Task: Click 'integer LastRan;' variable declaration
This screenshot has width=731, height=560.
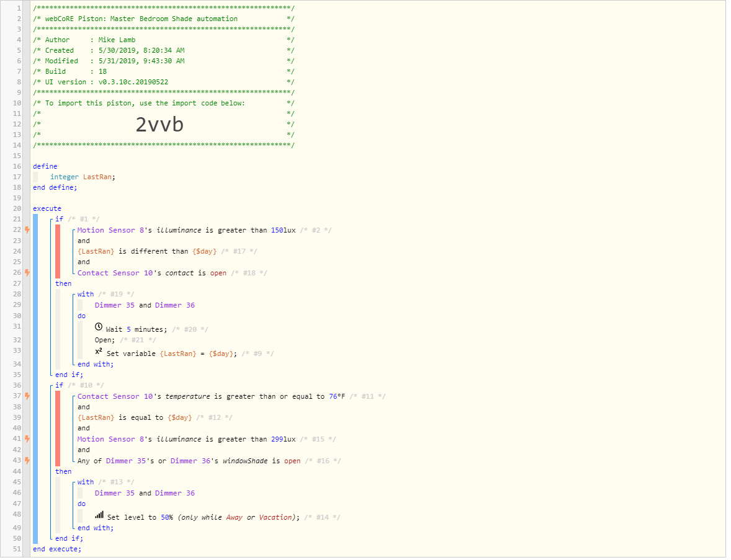Action: [83, 177]
